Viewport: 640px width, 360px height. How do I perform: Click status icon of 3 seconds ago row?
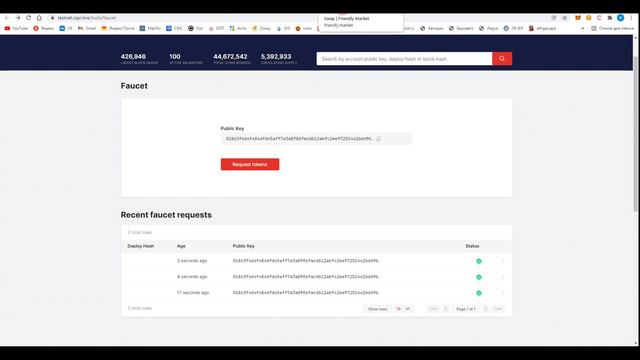pos(479,261)
